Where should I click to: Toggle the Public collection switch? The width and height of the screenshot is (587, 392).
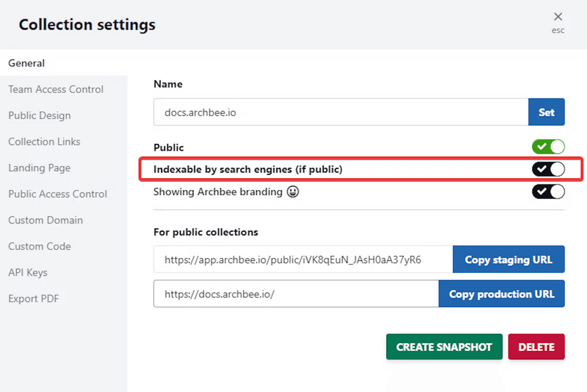coord(548,147)
